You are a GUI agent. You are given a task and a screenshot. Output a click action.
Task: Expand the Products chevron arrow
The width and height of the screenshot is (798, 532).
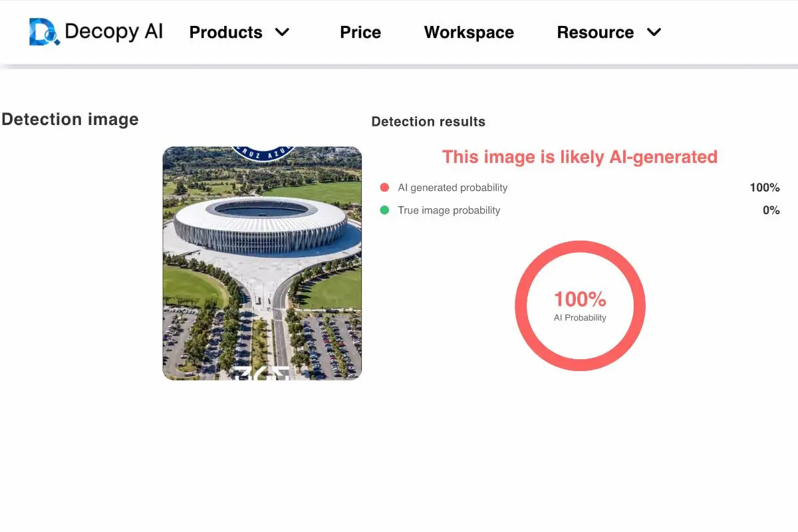[283, 32]
